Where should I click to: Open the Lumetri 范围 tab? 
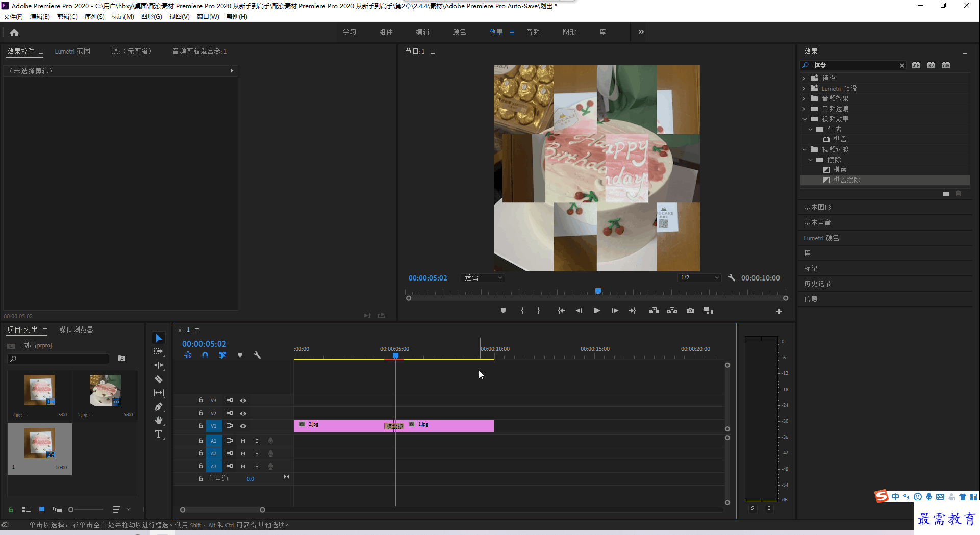pyautogui.click(x=72, y=51)
